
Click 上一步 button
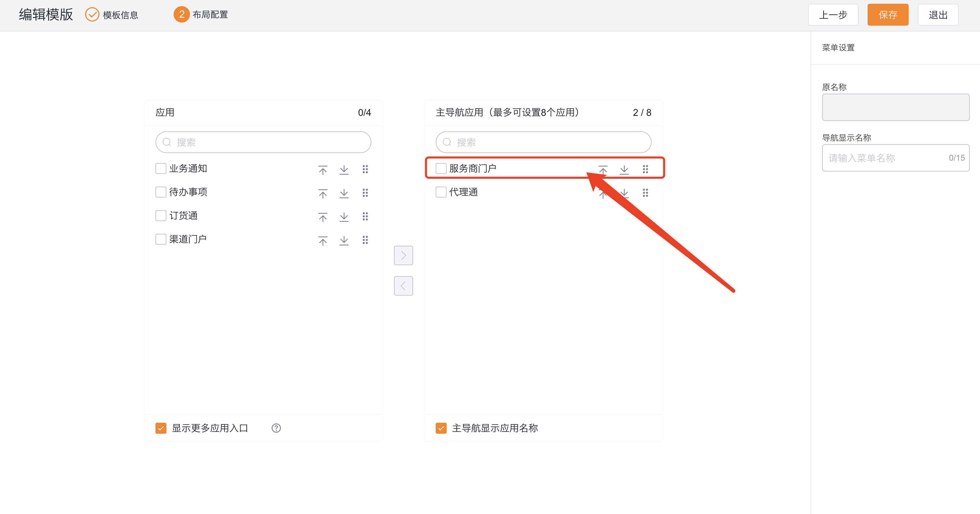tap(833, 15)
